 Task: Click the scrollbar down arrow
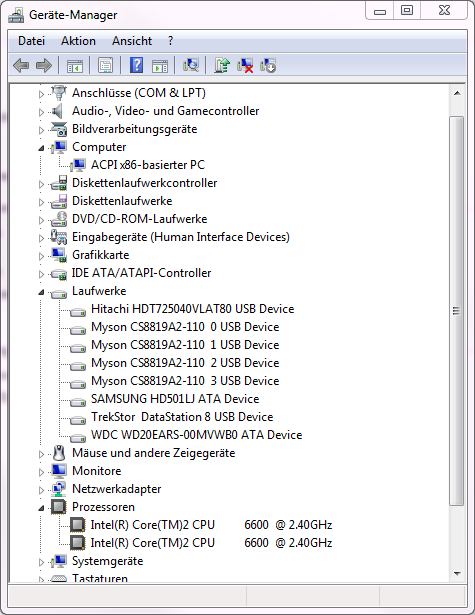(x=457, y=573)
